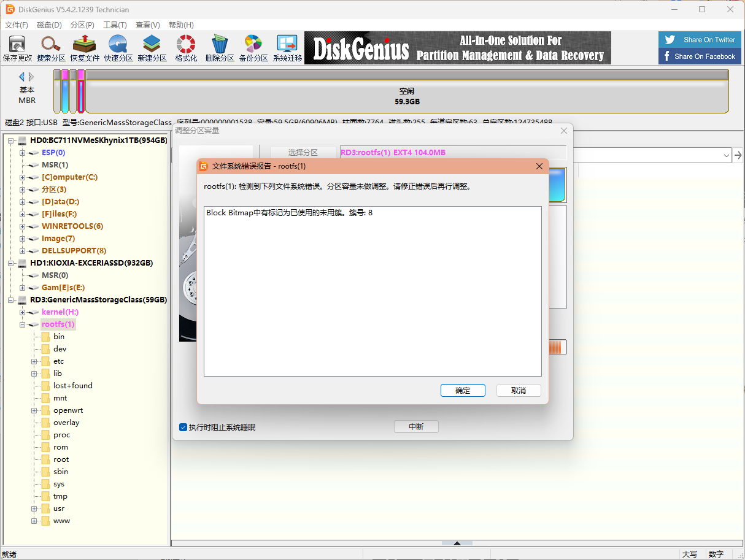Expand the openwrt folder node
This screenshot has height=560, width=745.
click(x=34, y=410)
